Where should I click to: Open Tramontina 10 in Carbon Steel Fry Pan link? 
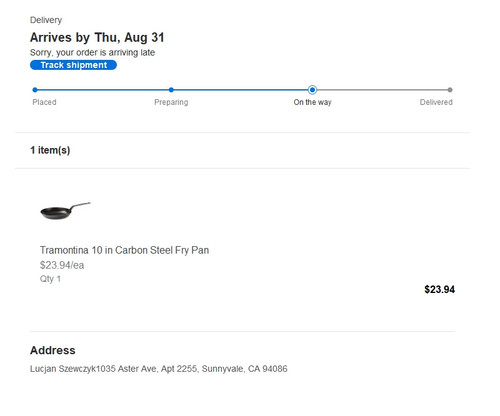click(x=124, y=250)
